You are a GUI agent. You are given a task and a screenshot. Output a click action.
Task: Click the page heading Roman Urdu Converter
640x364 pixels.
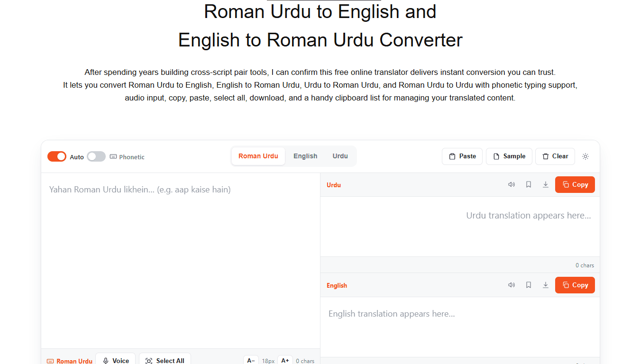pyautogui.click(x=320, y=26)
